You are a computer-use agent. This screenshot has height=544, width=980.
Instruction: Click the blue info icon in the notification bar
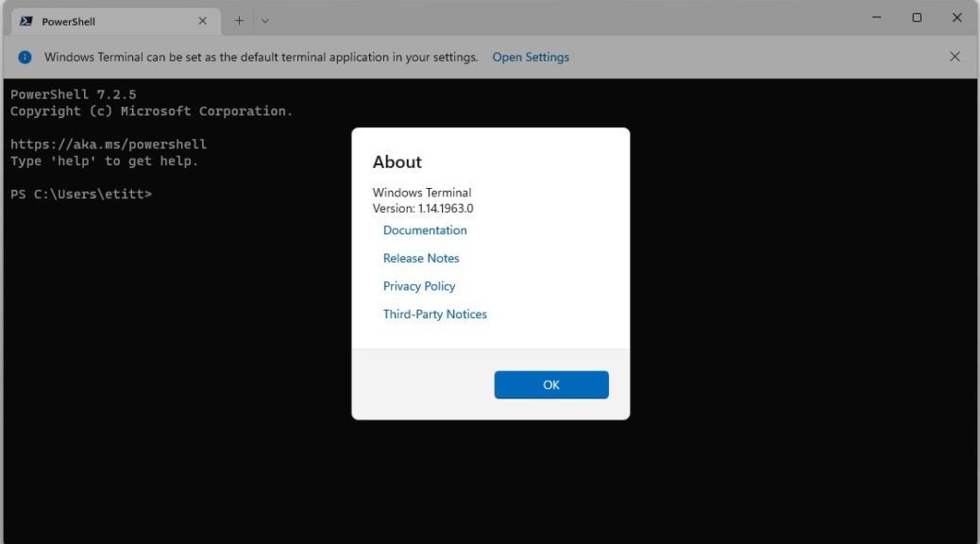(x=25, y=58)
